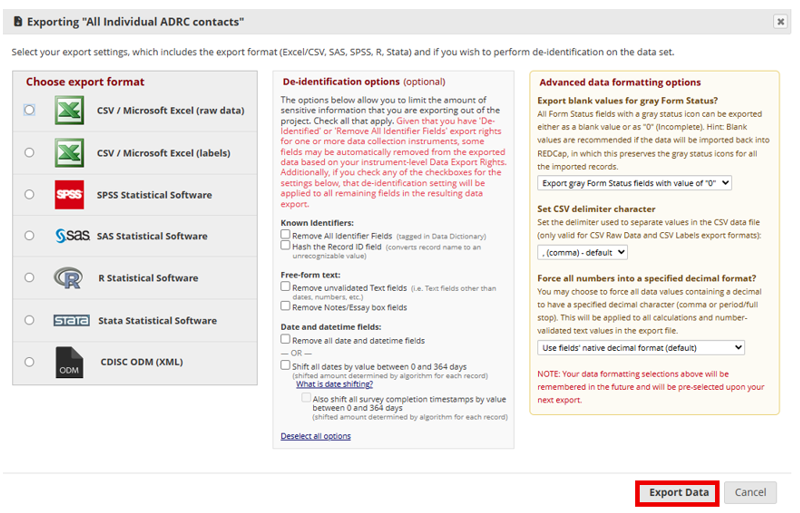Click the Advanced data formatting options heading
800x513 pixels.
pos(620,82)
